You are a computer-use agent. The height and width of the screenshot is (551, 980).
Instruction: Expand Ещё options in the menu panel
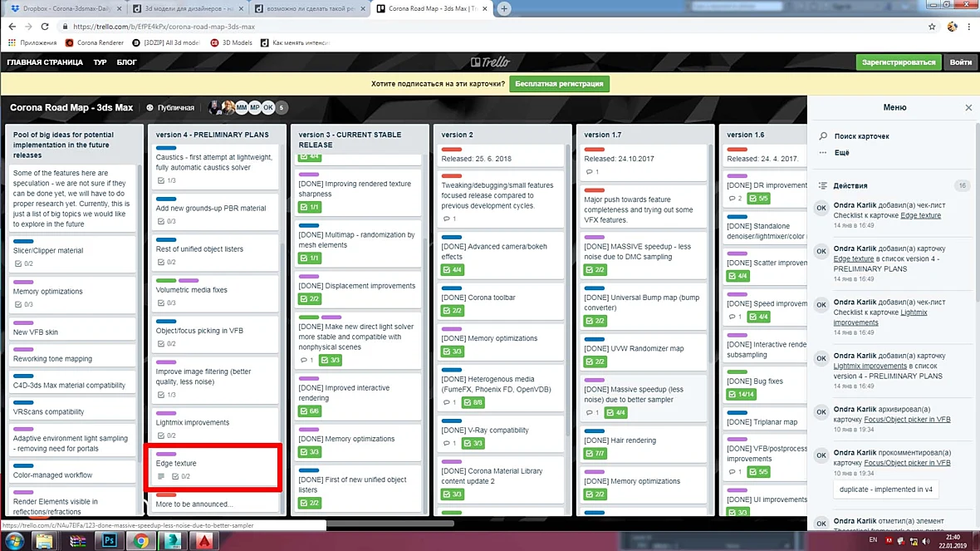pos(841,153)
